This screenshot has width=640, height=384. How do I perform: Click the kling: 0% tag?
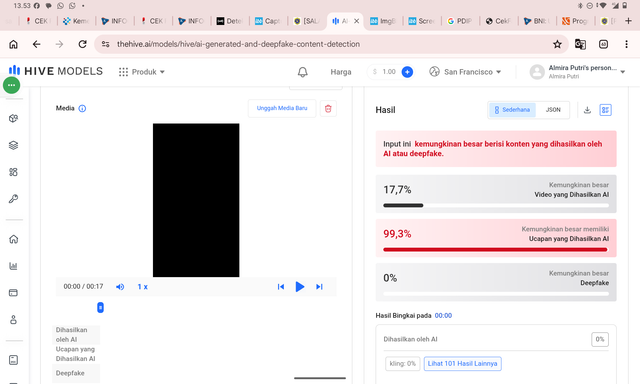[x=402, y=364]
